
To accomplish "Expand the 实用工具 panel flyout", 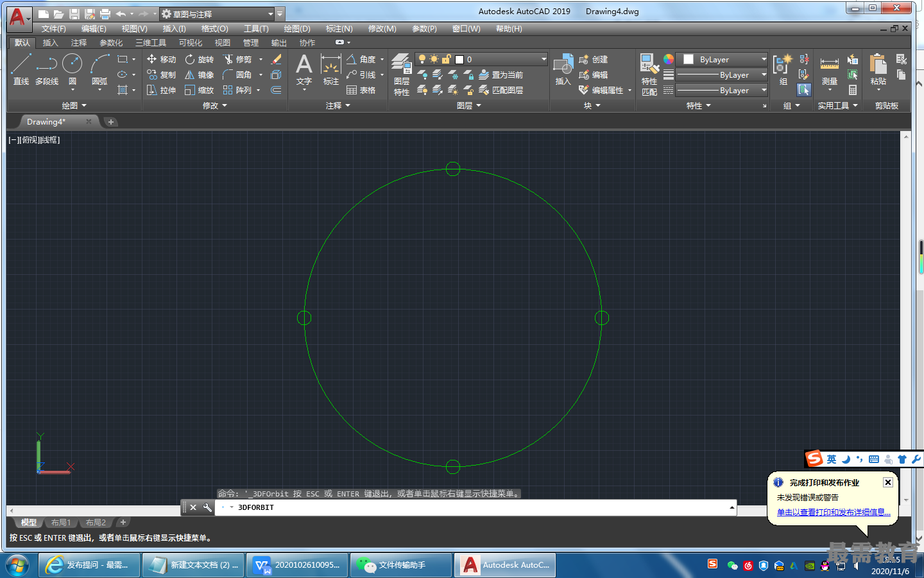I will coord(838,105).
